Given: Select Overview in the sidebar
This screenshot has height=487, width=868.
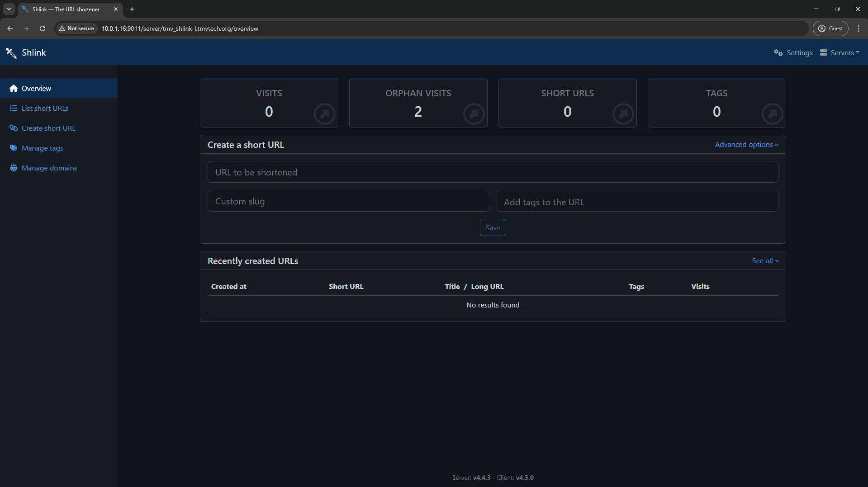Looking at the screenshot, I should point(36,89).
